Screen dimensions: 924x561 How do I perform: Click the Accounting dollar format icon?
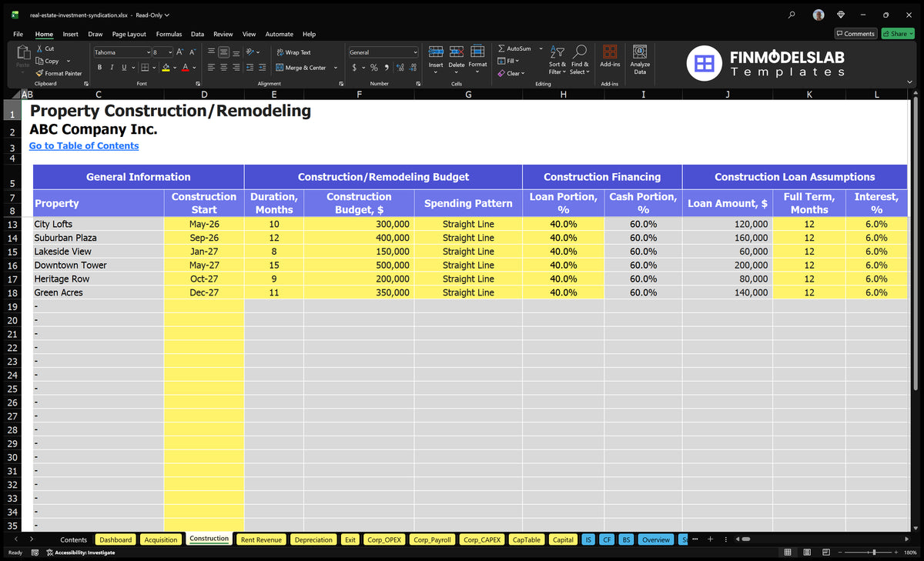[353, 68]
